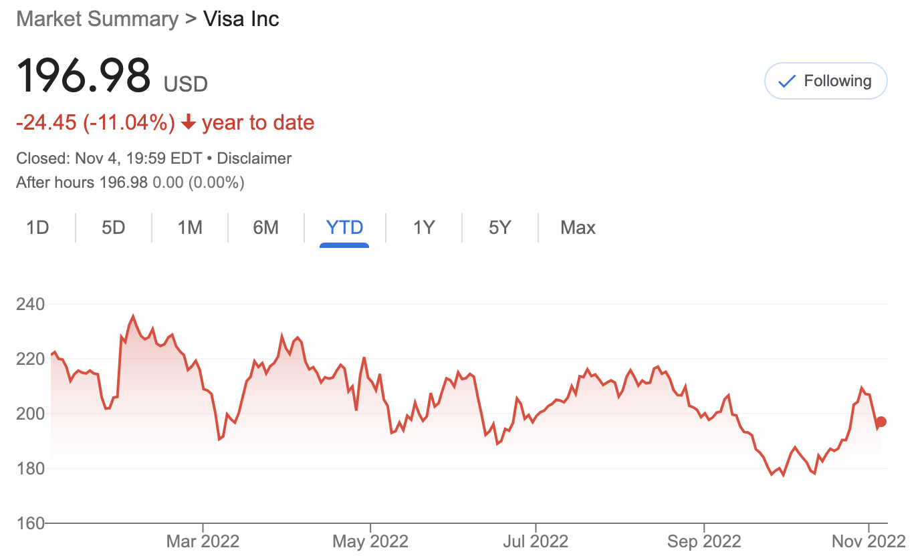924x560 pixels.
Task: Click the red current-price dot on chart
Action: tap(881, 422)
